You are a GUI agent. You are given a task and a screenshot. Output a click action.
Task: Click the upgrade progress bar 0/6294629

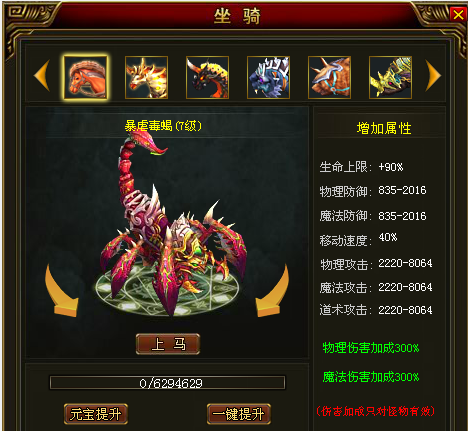click(x=167, y=383)
